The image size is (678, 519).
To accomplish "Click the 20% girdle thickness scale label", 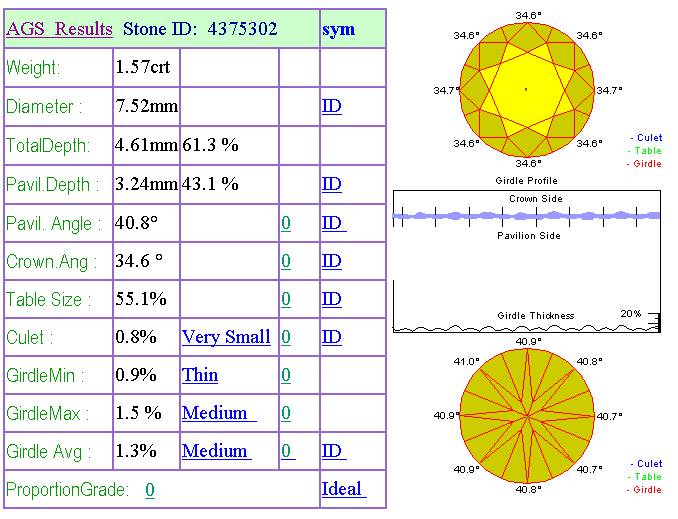I will [x=630, y=314].
